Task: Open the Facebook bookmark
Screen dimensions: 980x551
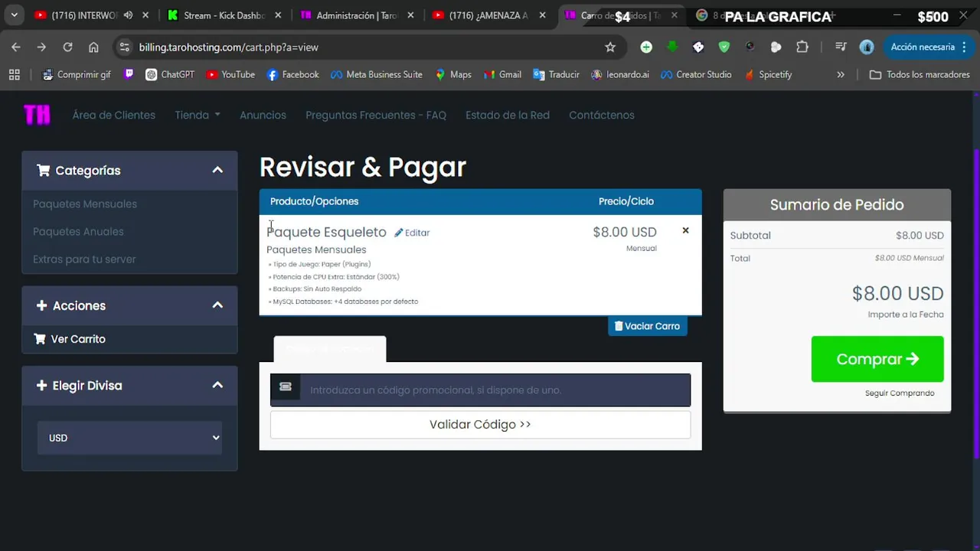Action: 292,74
